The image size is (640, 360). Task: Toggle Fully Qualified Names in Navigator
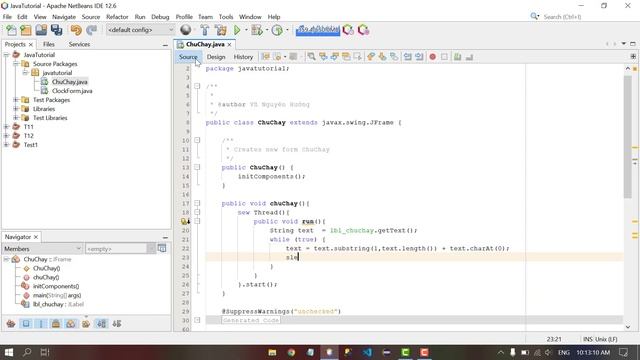point(86,324)
